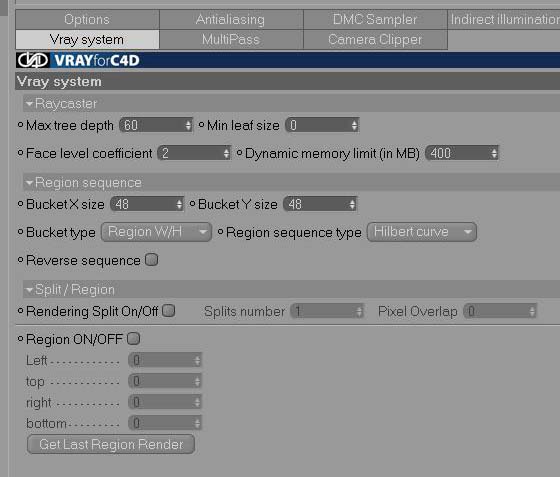
Task: Click the Min leaf size stepper arrows
Action: tap(354, 125)
